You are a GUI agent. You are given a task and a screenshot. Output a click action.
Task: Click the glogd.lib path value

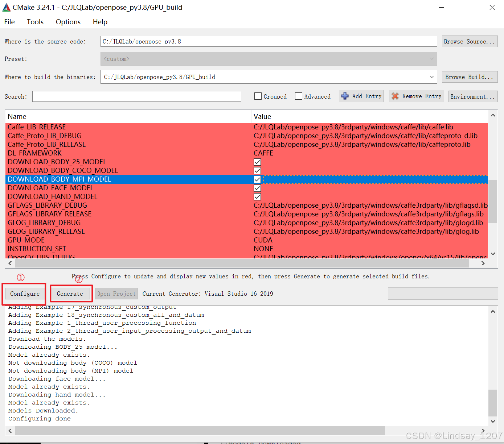pos(369,223)
